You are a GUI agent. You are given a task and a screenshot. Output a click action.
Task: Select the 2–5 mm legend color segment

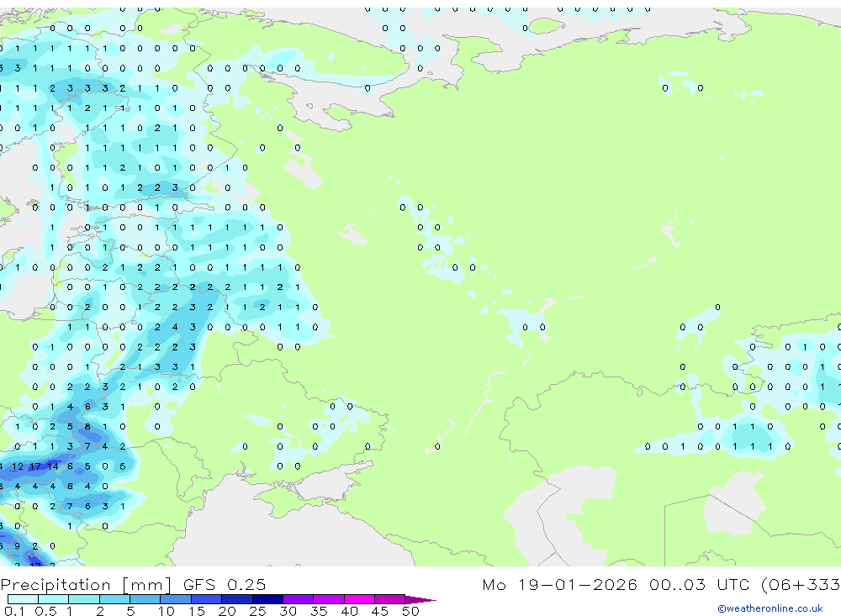tap(114, 599)
